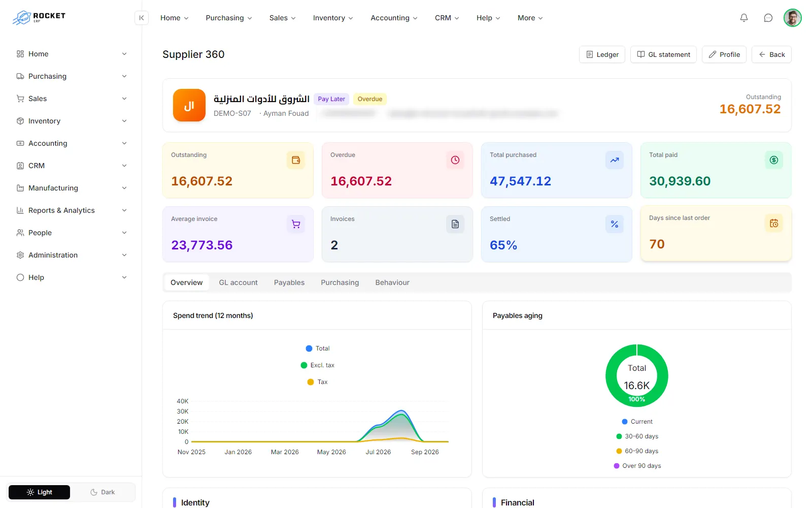Click the percent icon on Settled card
The height and width of the screenshot is (508, 812).
tap(615, 224)
